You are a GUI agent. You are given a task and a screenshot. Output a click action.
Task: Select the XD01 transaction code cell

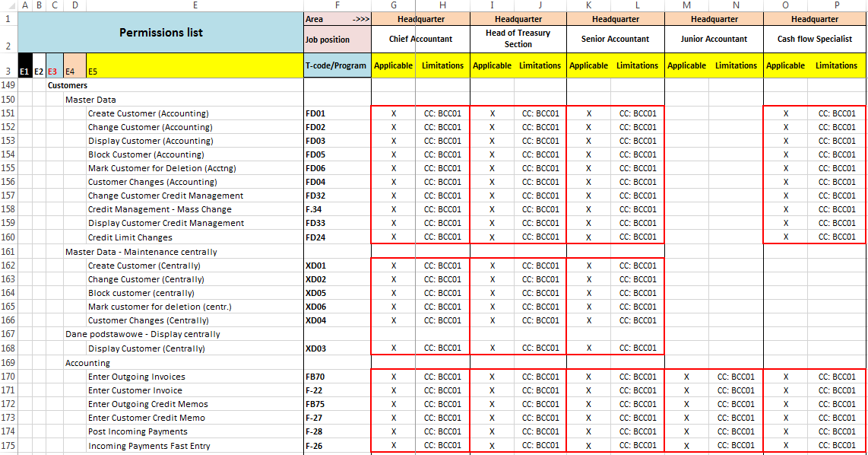point(315,266)
